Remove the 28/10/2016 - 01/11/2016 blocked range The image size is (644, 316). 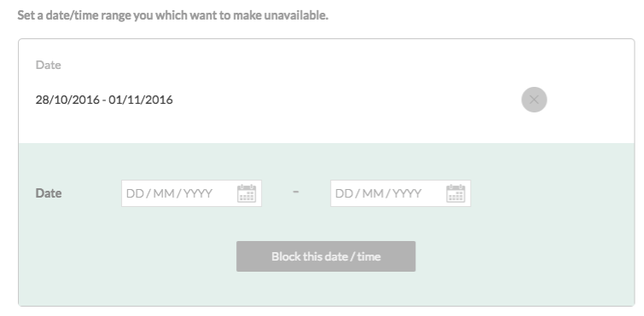tap(534, 100)
